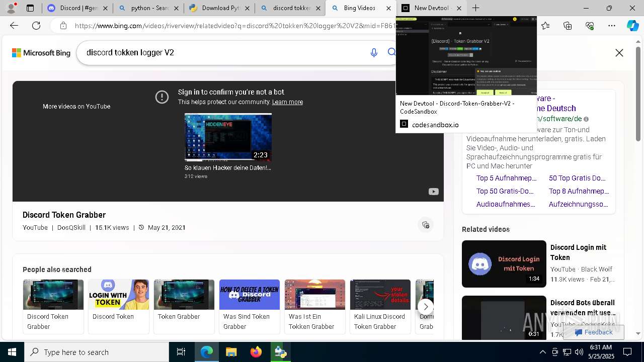Click the DosQSkill channel name
This screenshot has width=644, height=362.
pos(71,228)
